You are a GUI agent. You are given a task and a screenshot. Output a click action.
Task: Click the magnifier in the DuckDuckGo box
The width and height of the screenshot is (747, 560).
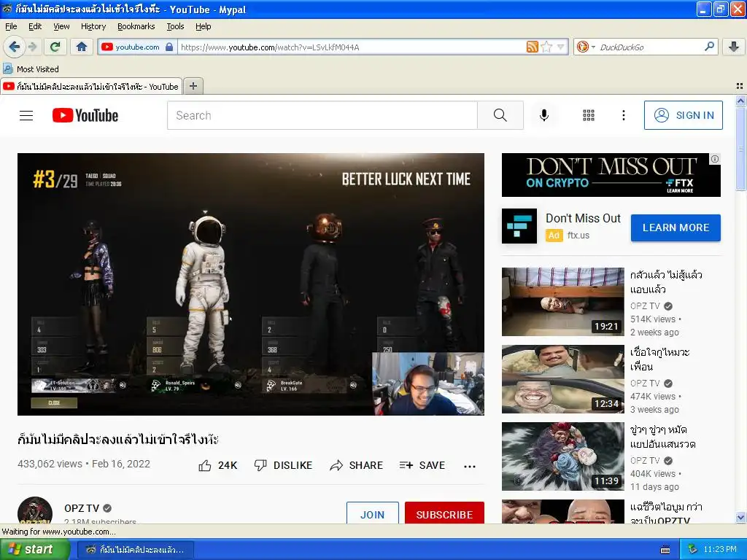coord(709,47)
